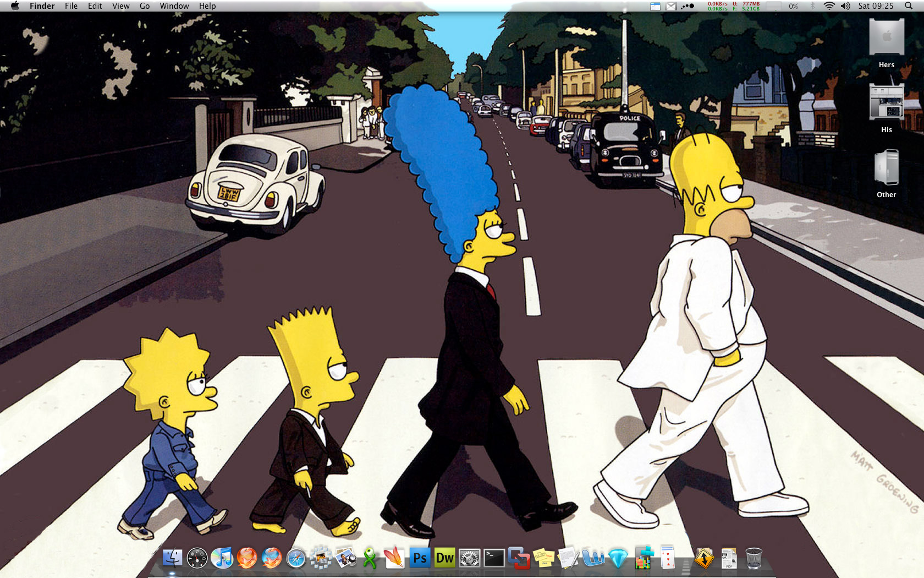Open the Window menu
The image size is (924, 578).
pos(174,6)
